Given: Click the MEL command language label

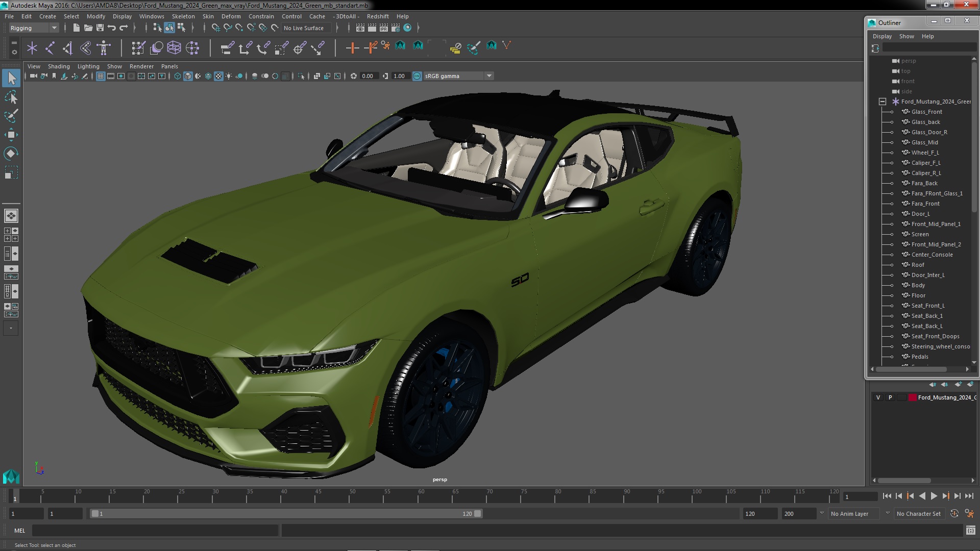Looking at the screenshot, I should click(19, 531).
